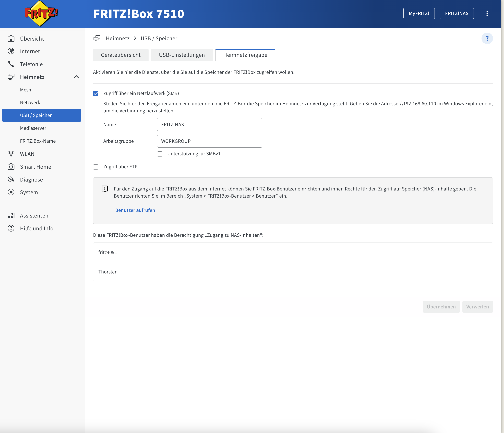This screenshot has height=433, width=504.
Task: Click the Diagnose icon
Action: click(11, 179)
